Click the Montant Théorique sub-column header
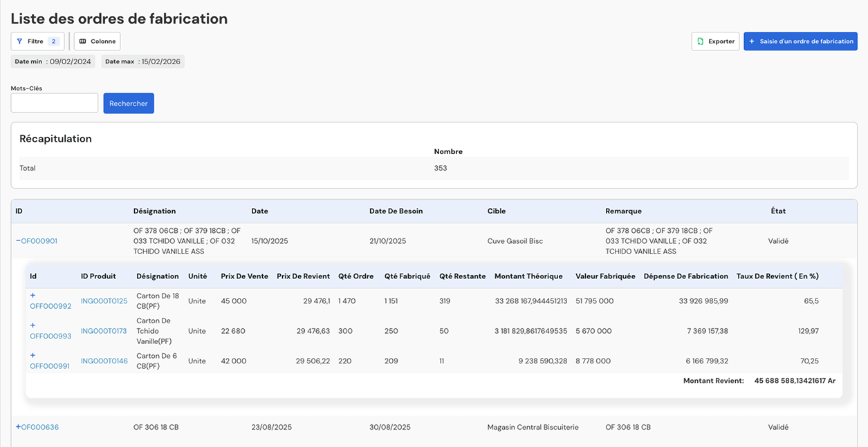The height and width of the screenshot is (447, 868). (528, 276)
